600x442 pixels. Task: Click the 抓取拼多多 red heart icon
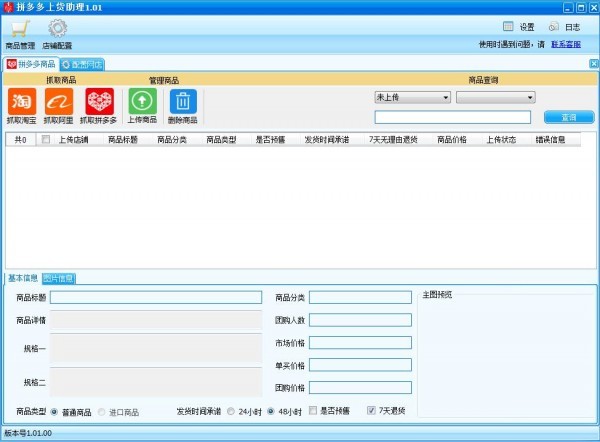coord(99,101)
